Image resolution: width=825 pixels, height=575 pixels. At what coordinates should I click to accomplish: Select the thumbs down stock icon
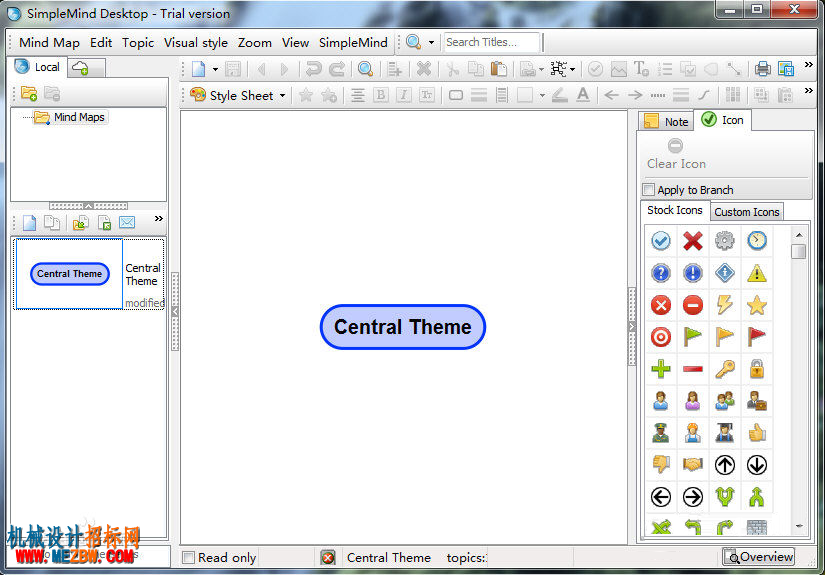coord(661,465)
